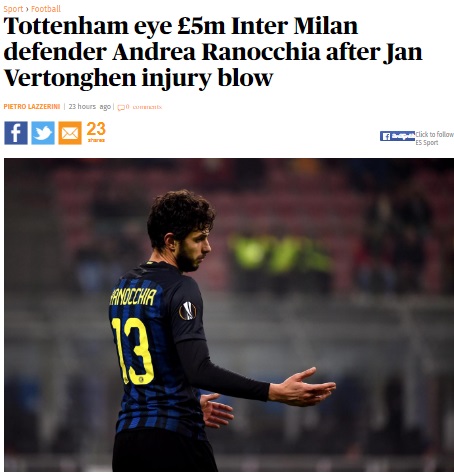
Task: Click the number 13 on the player's jersey
Action: point(132,351)
